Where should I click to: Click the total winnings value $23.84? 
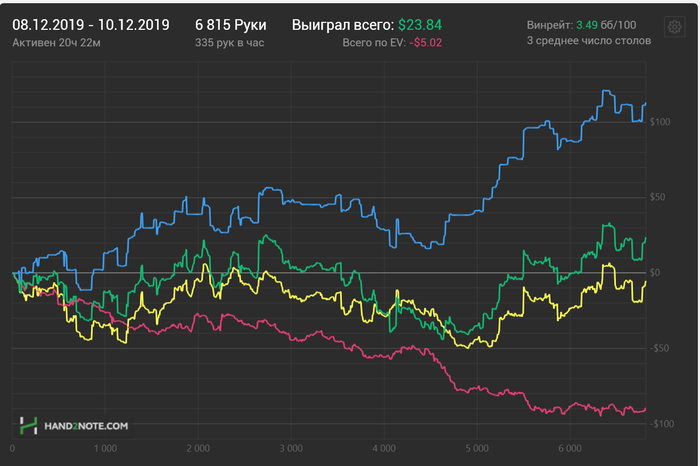click(x=421, y=23)
